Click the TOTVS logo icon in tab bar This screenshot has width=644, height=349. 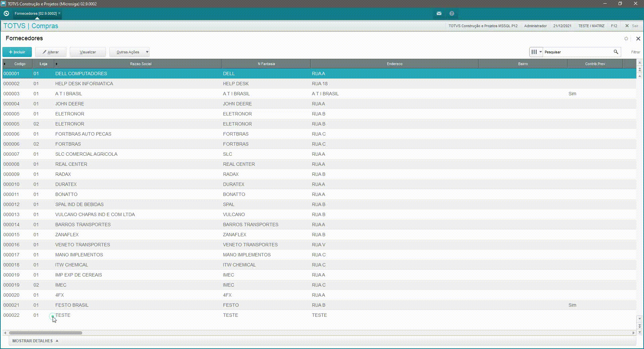point(6,13)
